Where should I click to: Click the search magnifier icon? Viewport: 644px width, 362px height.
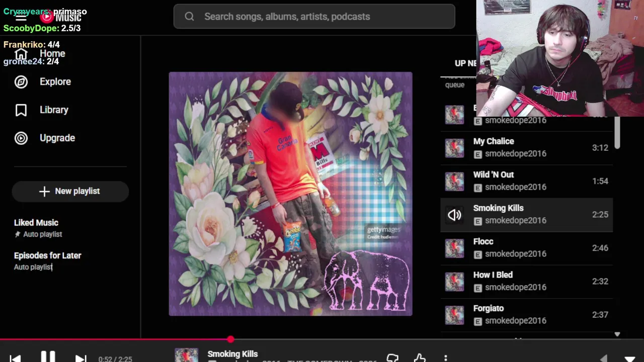pos(189,17)
